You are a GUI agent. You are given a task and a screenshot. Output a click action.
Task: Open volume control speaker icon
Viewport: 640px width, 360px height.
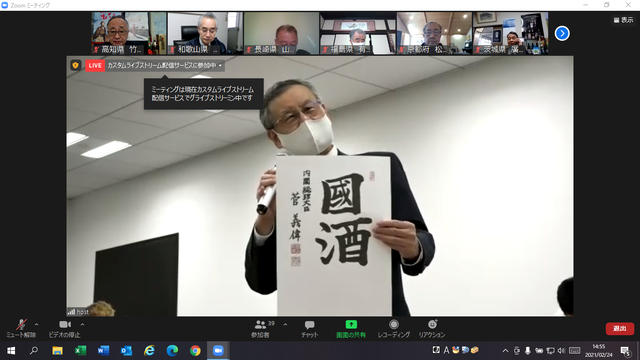click(x=561, y=351)
